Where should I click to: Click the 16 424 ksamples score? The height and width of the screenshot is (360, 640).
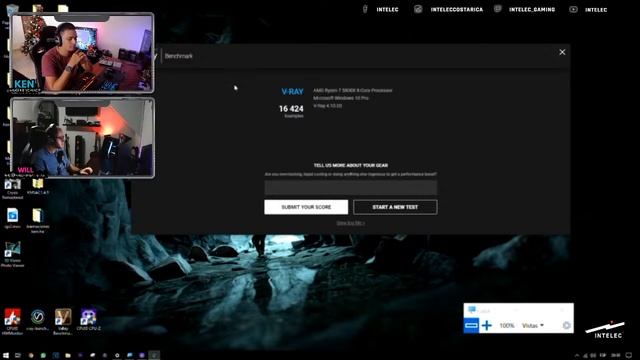tap(291, 111)
